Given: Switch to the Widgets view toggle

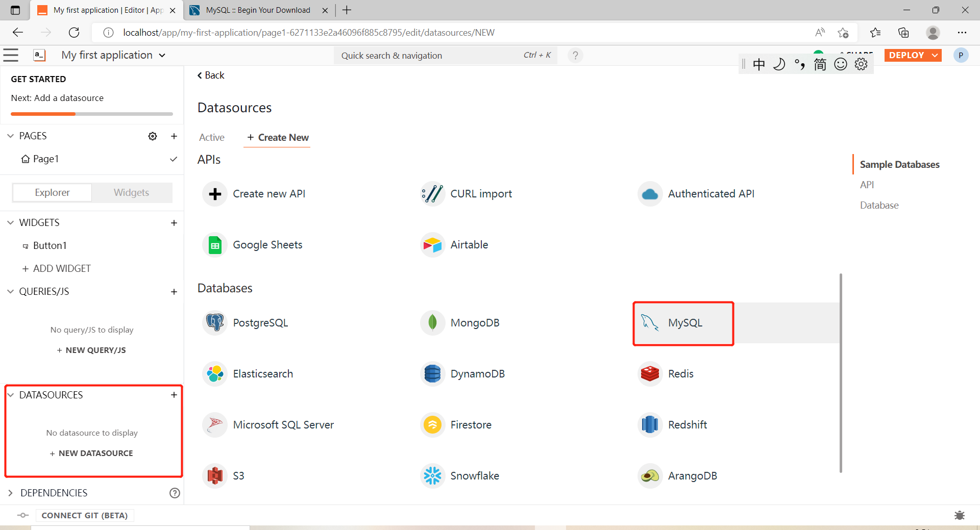Looking at the screenshot, I should (131, 192).
